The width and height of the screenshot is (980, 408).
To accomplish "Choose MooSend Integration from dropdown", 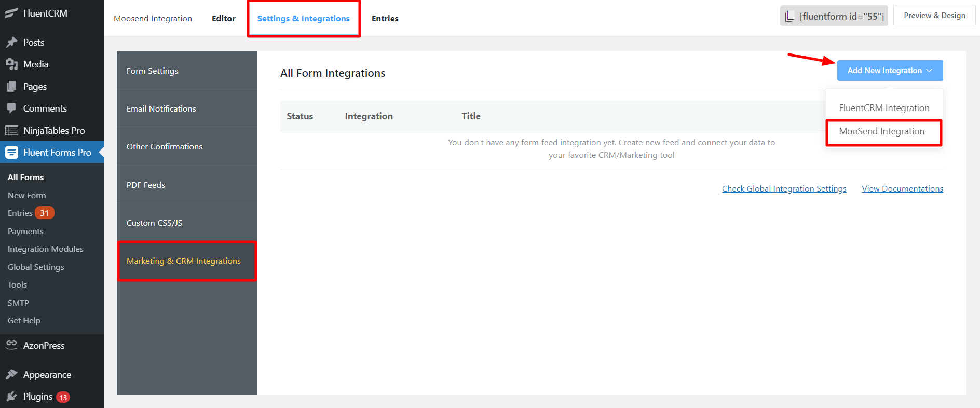I will [883, 132].
